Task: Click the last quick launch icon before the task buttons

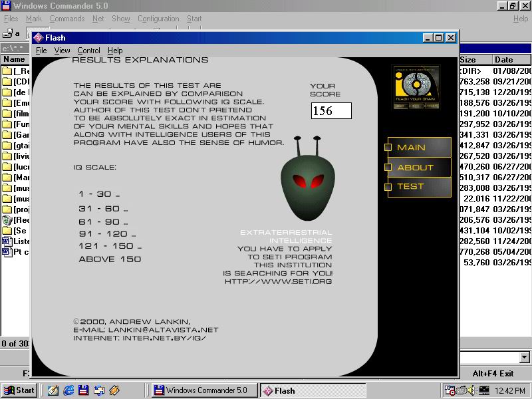Action: click(x=114, y=390)
